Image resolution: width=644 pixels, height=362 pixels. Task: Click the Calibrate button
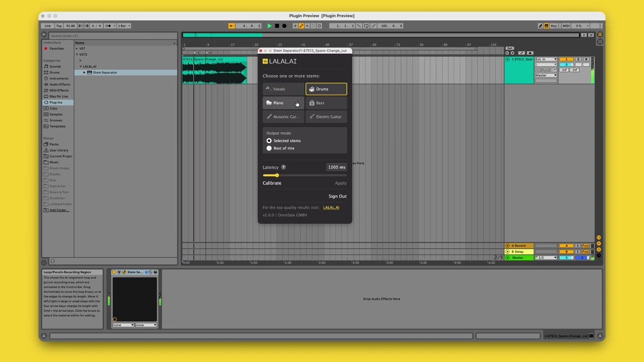pyautogui.click(x=272, y=183)
